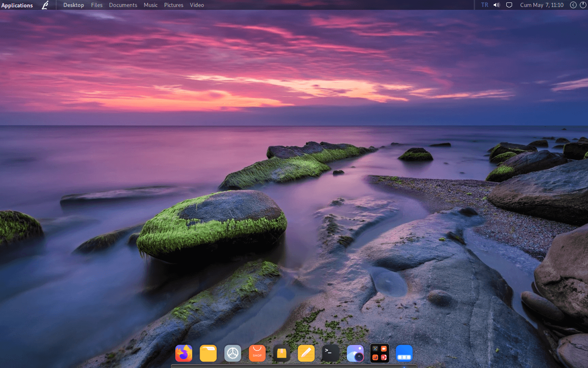
Task: Click the feather logo icon in top panel
Action: [x=45, y=5]
